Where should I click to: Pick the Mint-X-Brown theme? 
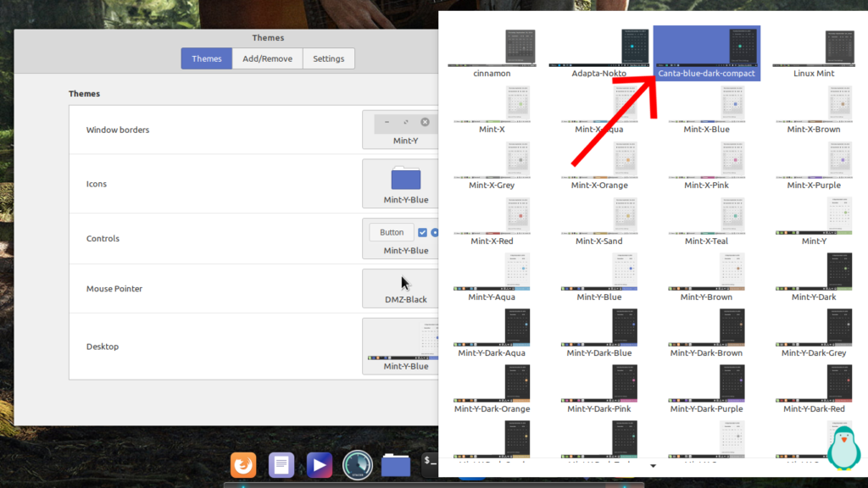click(814, 109)
